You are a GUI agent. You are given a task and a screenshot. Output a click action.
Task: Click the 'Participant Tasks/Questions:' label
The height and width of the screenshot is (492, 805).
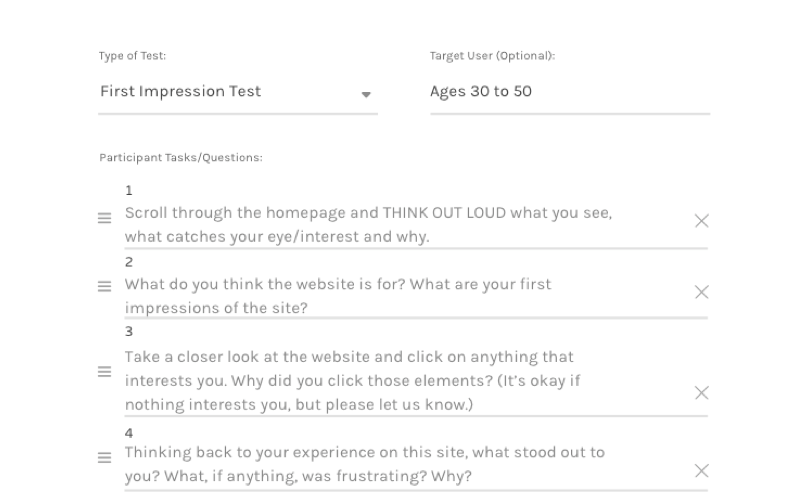181,158
